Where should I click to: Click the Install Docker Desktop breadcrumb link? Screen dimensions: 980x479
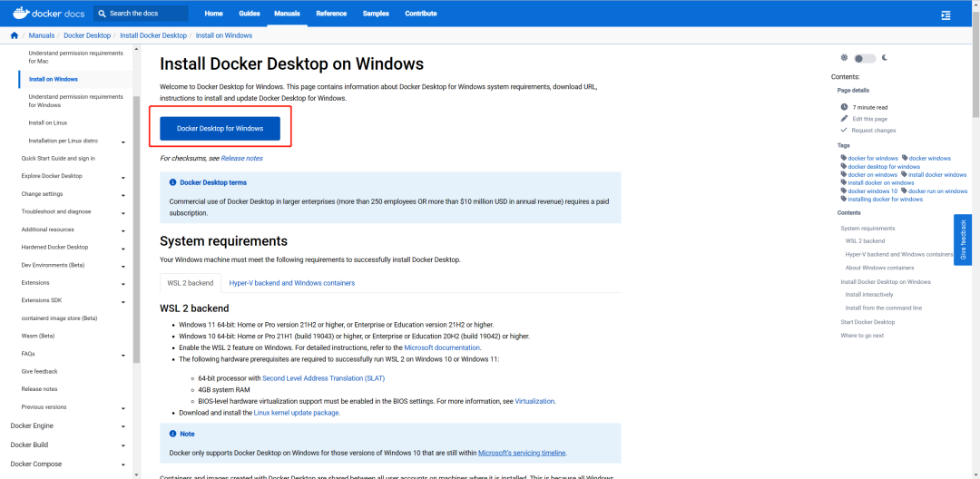coord(153,35)
